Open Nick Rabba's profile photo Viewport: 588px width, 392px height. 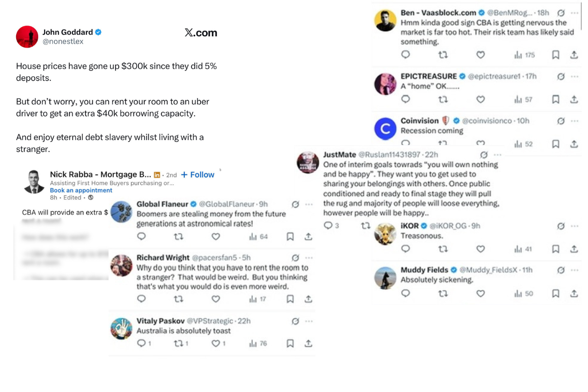(x=33, y=182)
